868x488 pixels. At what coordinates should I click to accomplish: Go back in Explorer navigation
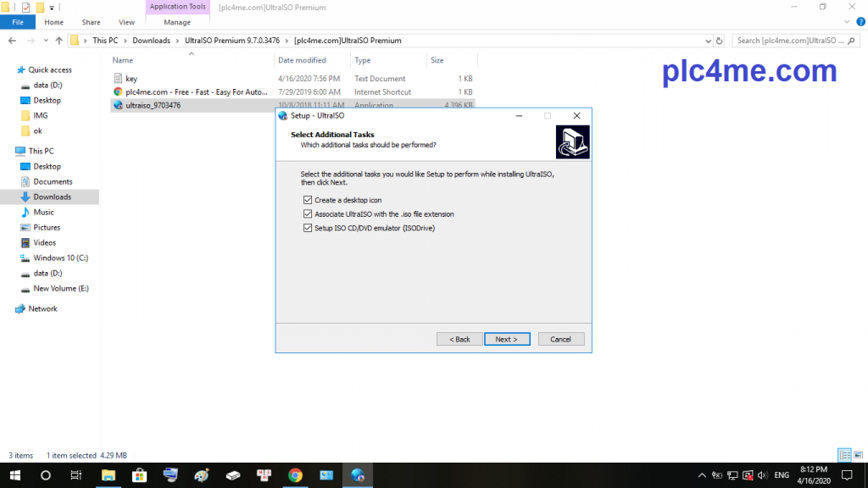(x=12, y=41)
